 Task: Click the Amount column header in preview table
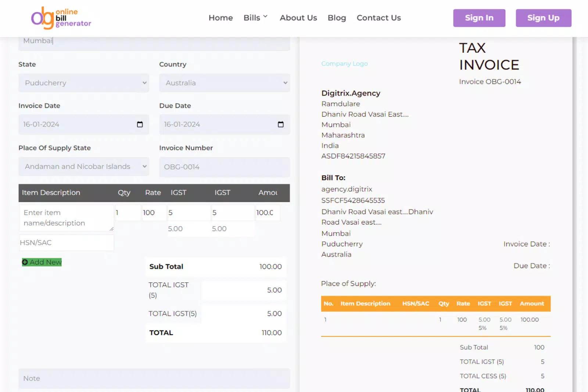click(x=532, y=304)
